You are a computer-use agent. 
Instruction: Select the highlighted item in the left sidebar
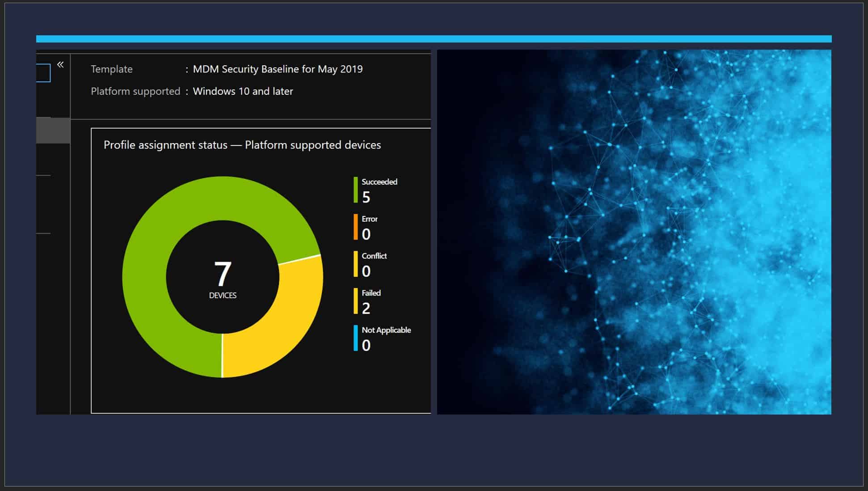[x=52, y=130]
